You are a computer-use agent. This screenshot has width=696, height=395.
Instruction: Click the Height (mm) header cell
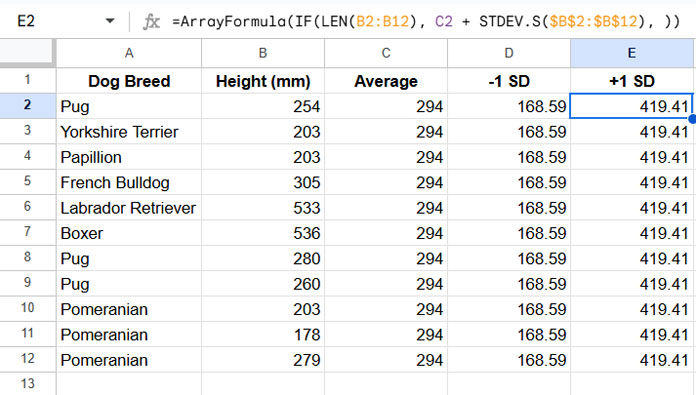[263, 81]
